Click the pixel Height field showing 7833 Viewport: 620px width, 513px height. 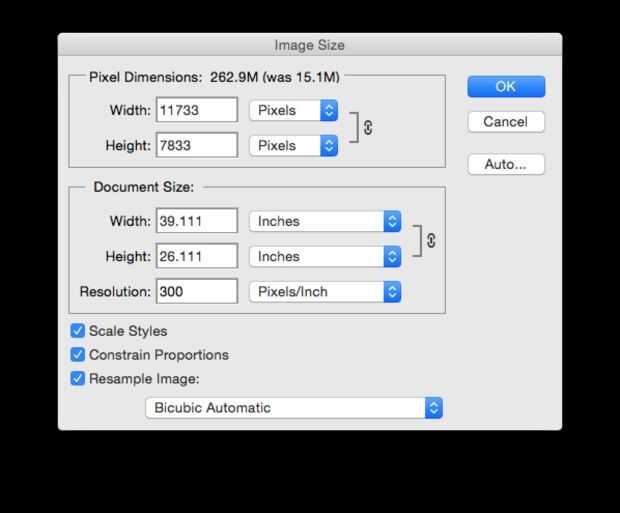[197, 145]
